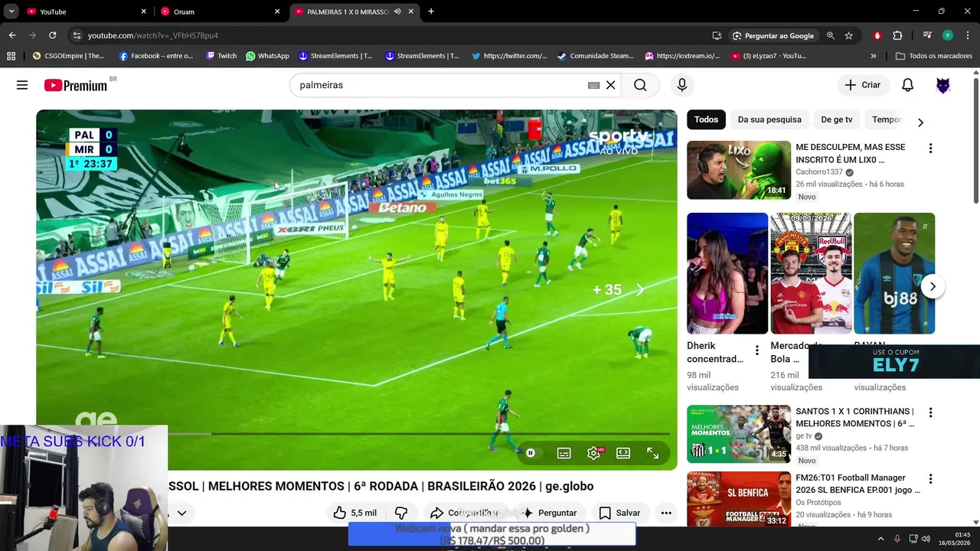Clear the 'palmeiras' search text with X
Screen dimensions: 980x551
click(610, 85)
